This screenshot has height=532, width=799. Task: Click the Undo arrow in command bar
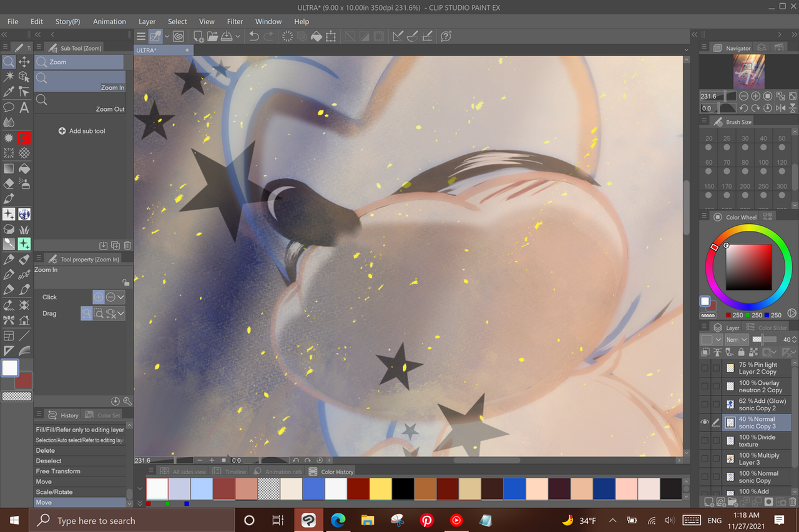pyautogui.click(x=254, y=36)
